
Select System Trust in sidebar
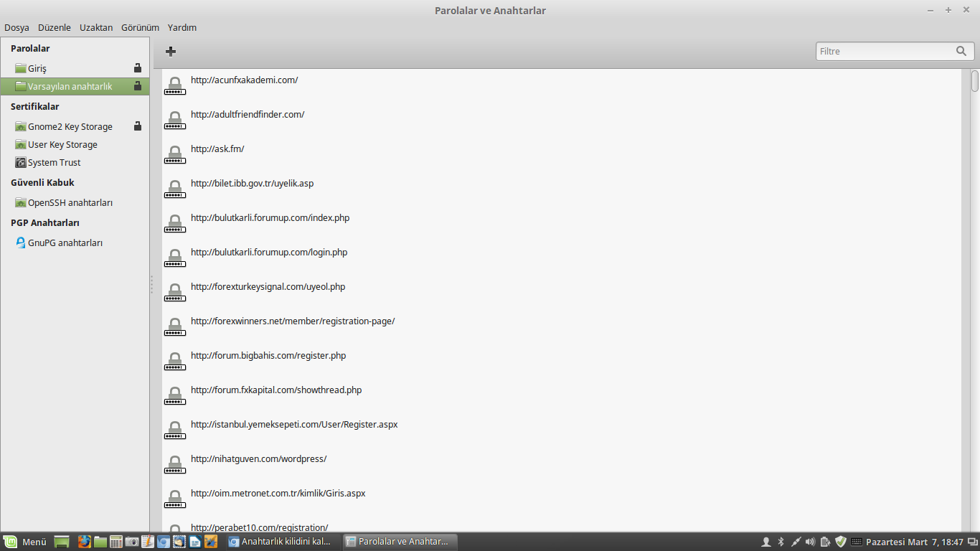click(75, 162)
